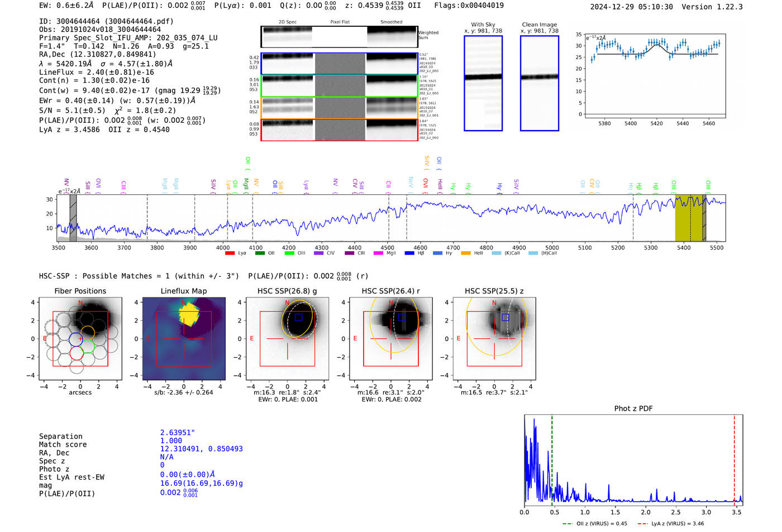Viewport: 782px width, 532px height.
Task: Click the hatched gray band near 3540Å
Action: coord(73,218)
